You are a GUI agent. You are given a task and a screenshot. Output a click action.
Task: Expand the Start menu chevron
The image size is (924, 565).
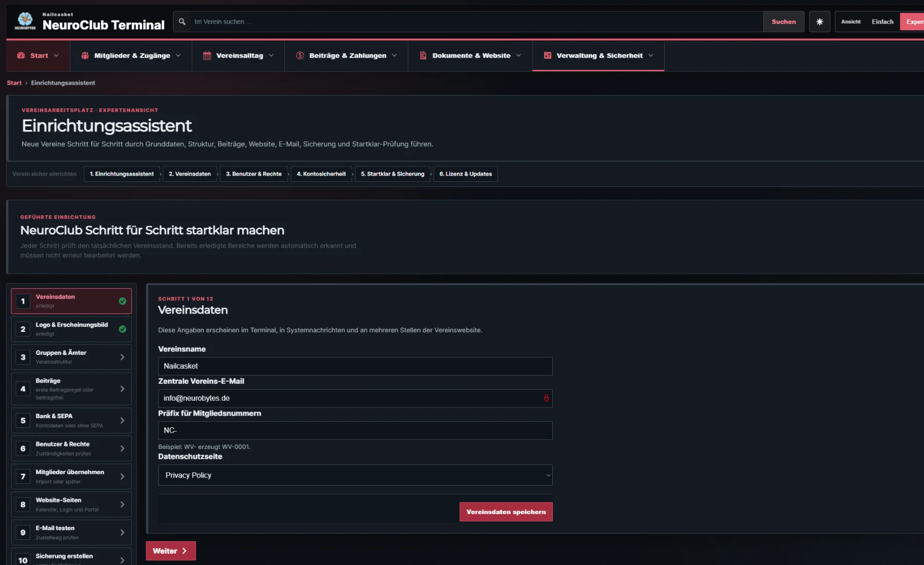coord(56,55)
